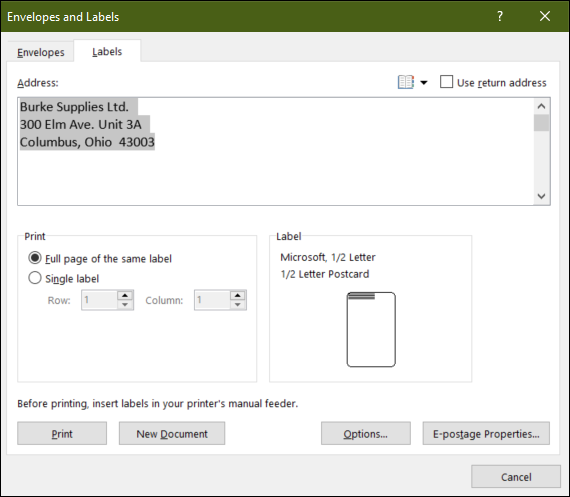Close the Envelopes and Labels dialog

click(545, 16)
